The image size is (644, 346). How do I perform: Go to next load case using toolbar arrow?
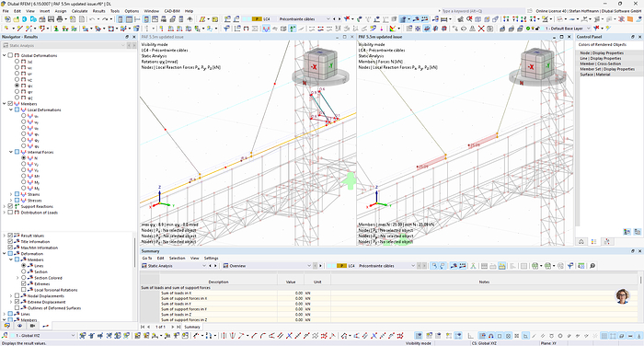[x=339, y=19]
